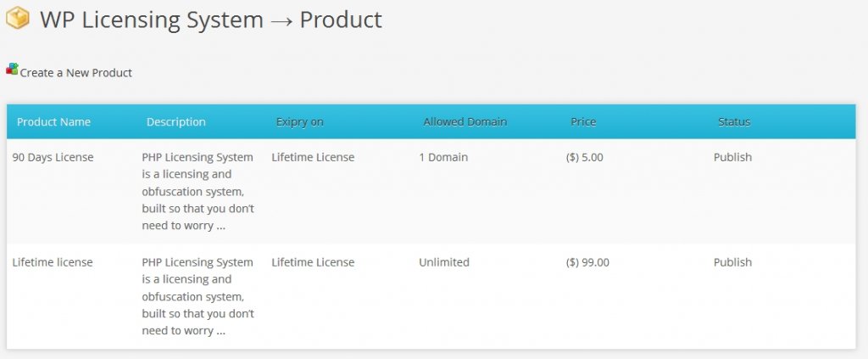Click the Create a New Product icon
The width and height of the screenshot is (868, 359).
pyautogui.click(x=12, y=70)
